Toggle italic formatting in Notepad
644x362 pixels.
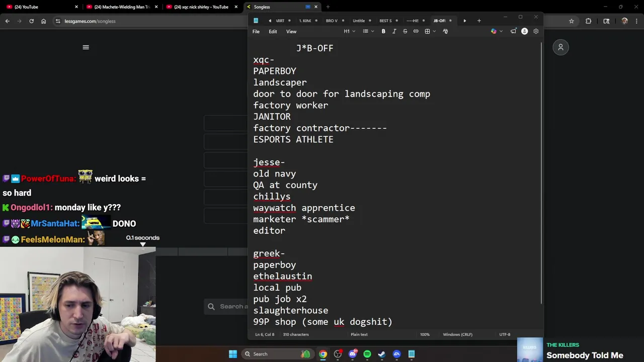[394, 31]
